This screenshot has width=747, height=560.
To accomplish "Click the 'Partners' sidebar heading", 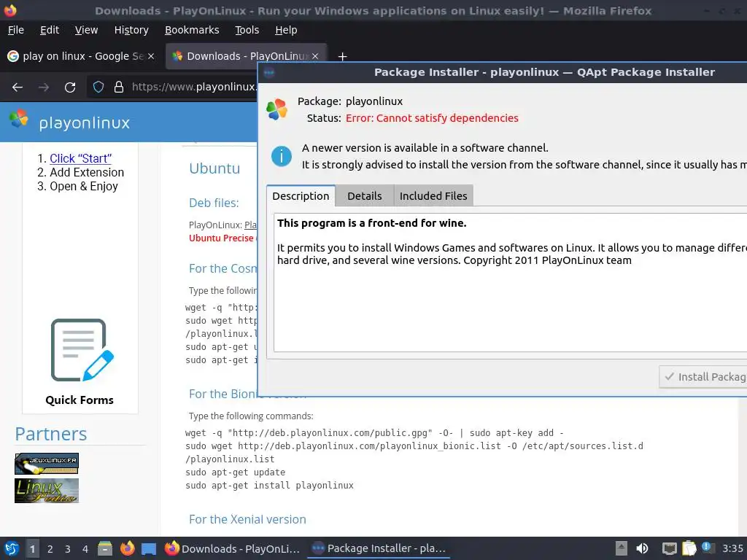I will [51, 434].
